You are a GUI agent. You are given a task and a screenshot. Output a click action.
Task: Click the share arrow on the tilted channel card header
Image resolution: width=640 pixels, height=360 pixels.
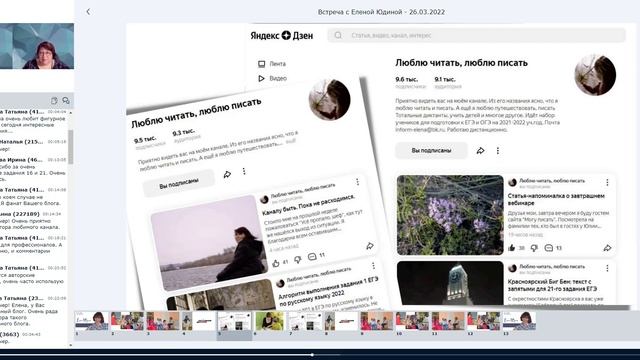coord(227,174)
